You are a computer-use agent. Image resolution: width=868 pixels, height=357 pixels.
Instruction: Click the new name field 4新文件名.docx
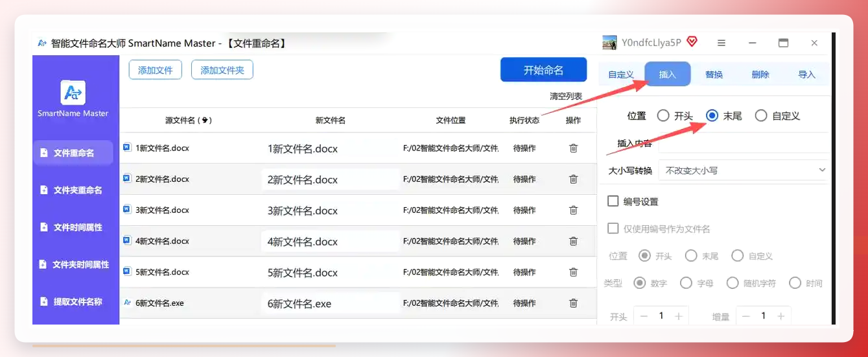click(331, 241)
